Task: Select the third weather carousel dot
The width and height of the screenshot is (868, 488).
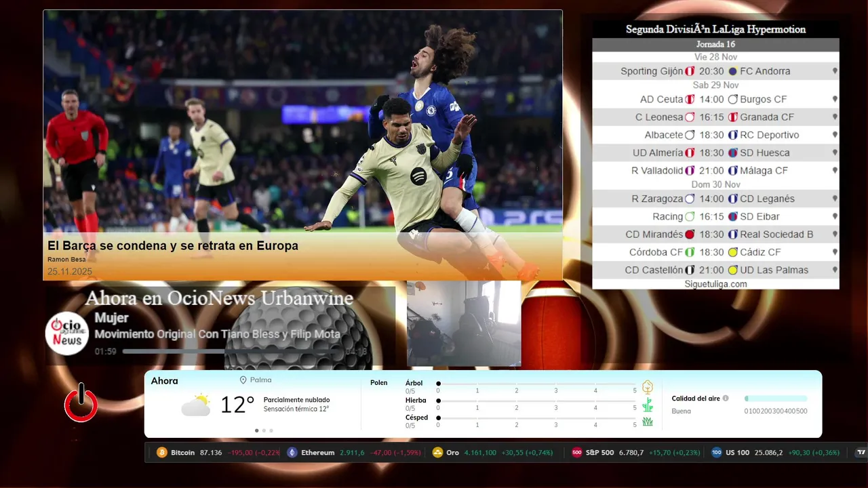Action: pos(271,430)
